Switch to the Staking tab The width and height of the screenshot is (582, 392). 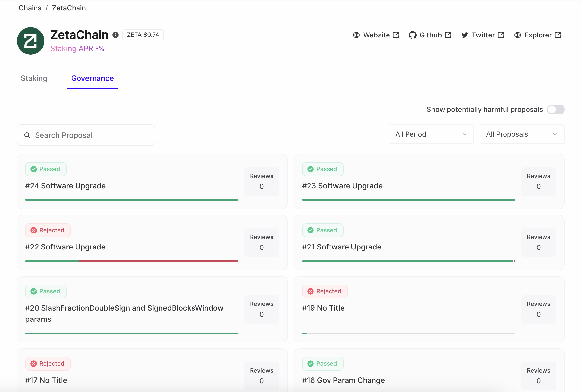tap(34, 78)
